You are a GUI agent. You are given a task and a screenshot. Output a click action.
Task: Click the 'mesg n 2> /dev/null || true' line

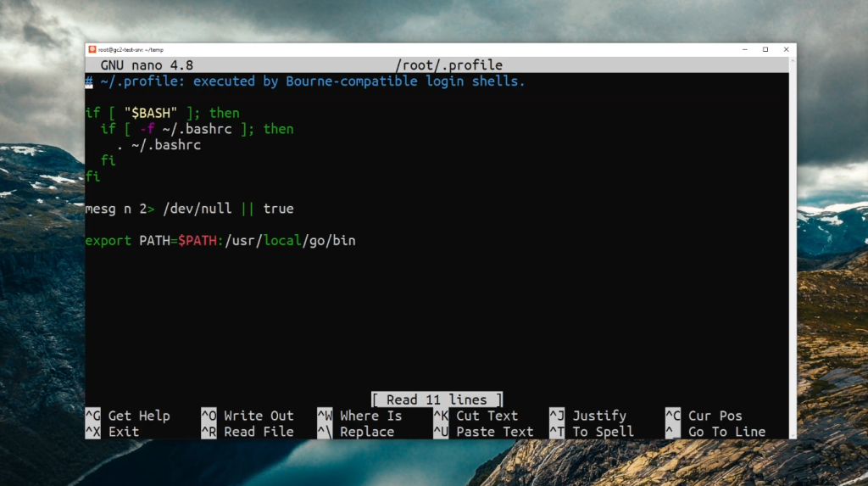[189, 209]
